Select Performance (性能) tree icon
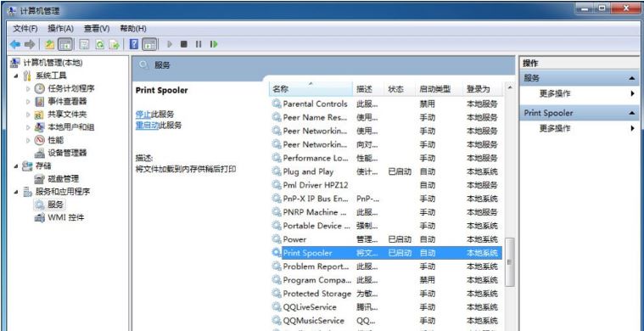 pyautogui.click(x=39, y=140)
